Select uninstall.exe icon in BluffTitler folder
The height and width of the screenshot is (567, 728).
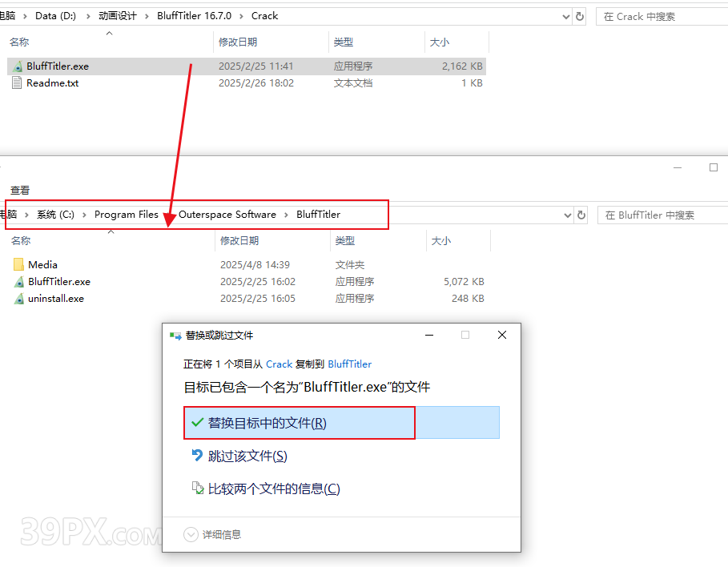[x=19, y=299]
